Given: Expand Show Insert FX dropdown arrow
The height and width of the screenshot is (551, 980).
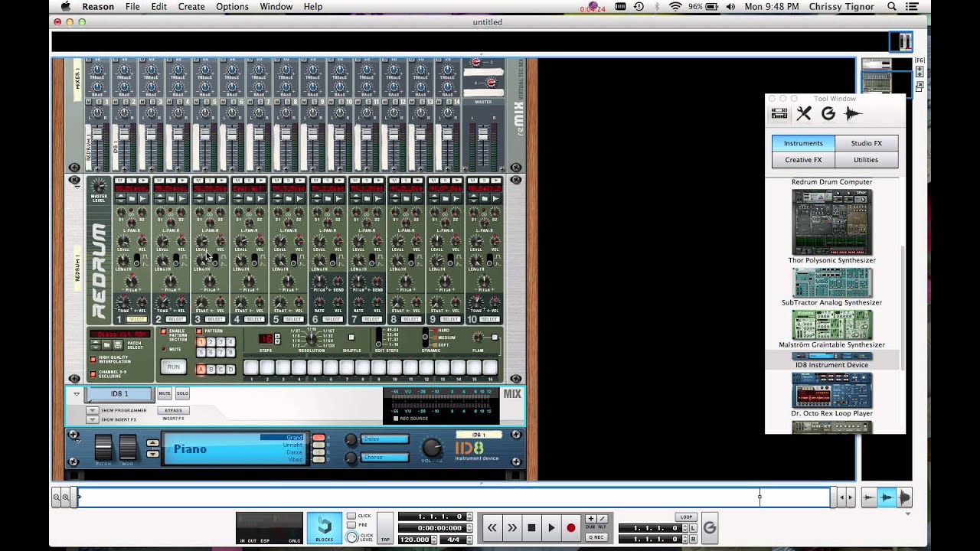Looking at the screenshot, I should click(x=92, y=419).
